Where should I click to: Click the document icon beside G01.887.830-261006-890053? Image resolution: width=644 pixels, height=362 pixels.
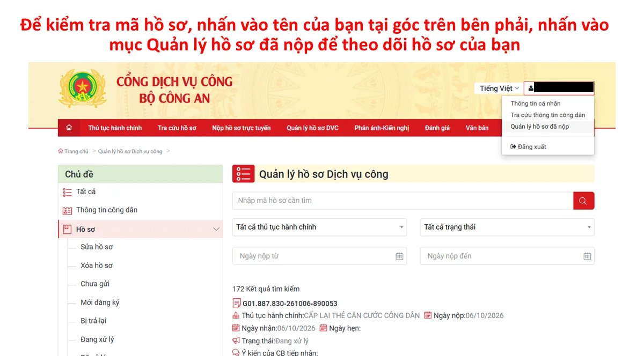tap(237, 304)
